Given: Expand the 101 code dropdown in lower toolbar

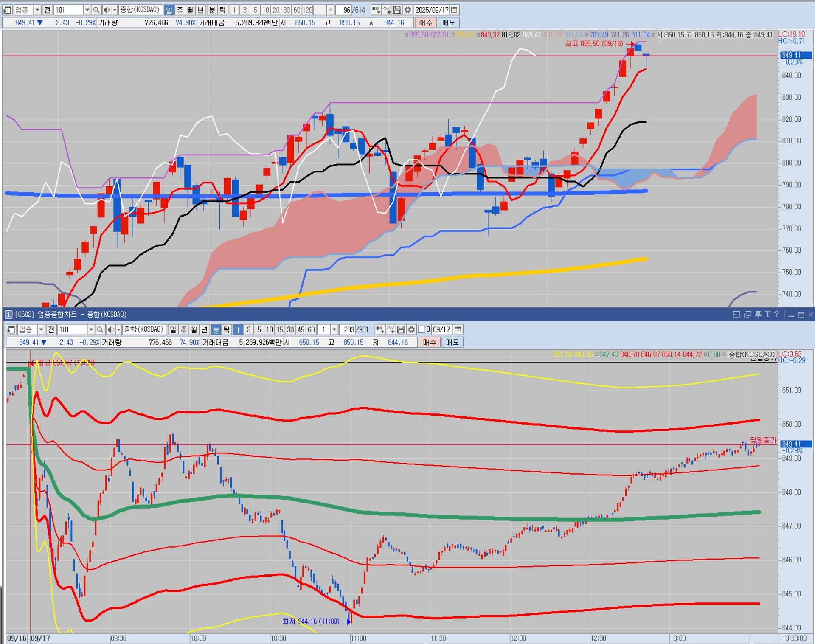Looking at the screenshot, I should (x=91, y=329).
